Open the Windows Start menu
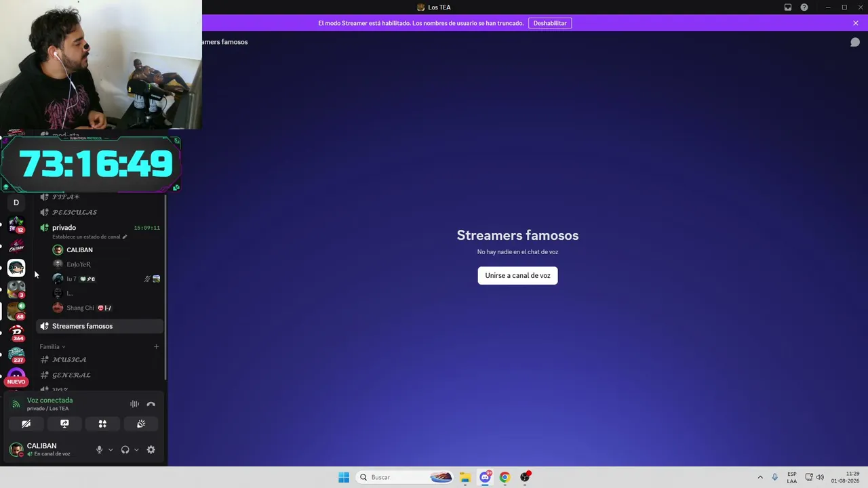The width and height of the screenshot is (868, 488). pyautogui.click(x=344, y=477)
